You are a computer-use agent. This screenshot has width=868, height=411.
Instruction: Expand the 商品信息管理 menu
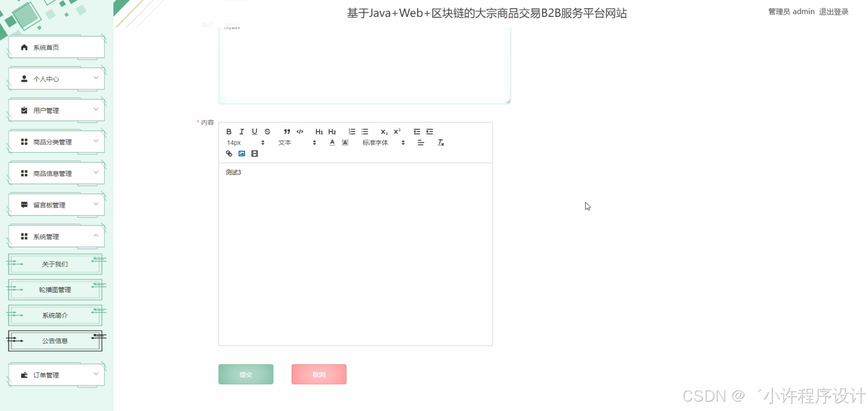(56, 174)
